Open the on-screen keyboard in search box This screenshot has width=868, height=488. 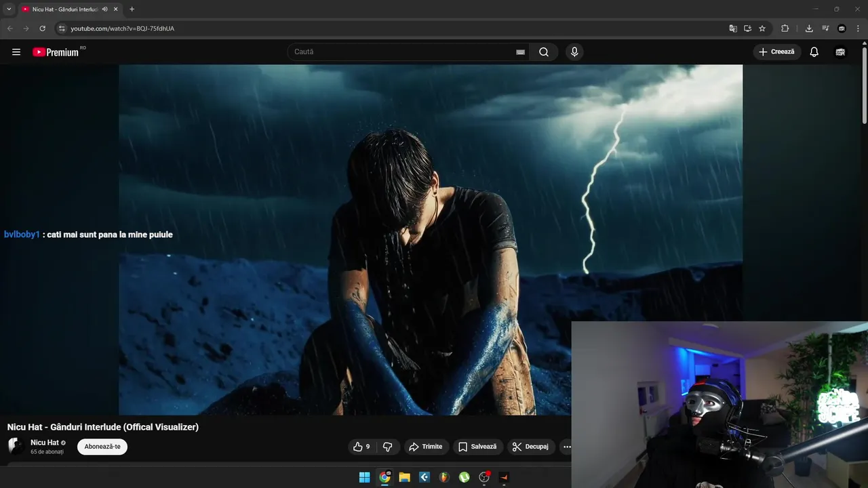520,52
